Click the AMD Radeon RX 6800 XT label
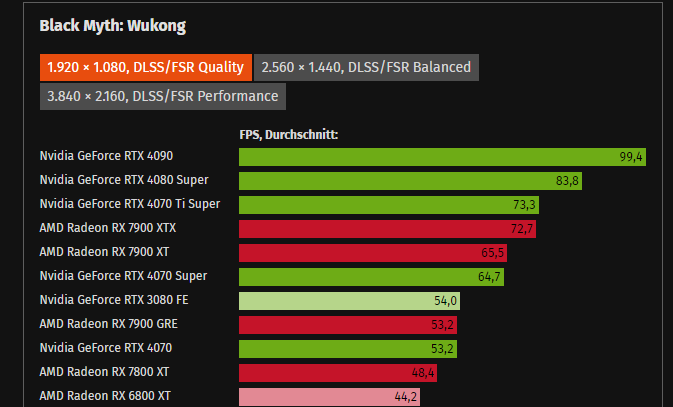Viewport: 673px width, 407px height. (105, 396)
